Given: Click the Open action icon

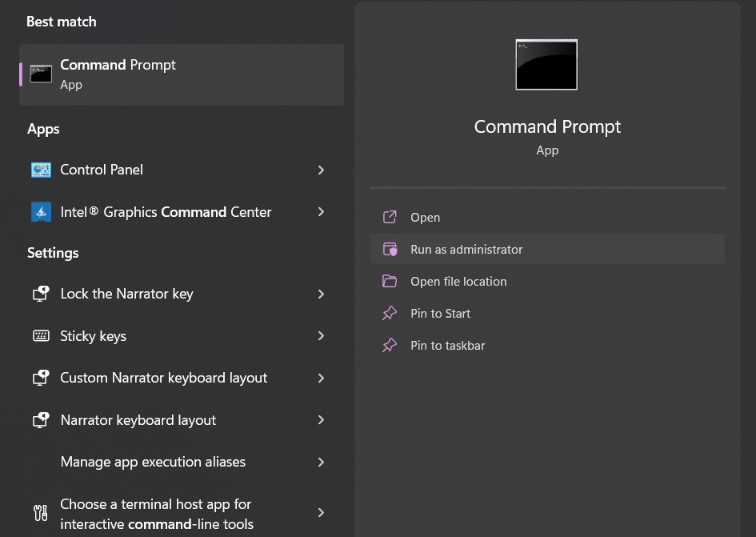Looking at the screenshot, I should (390, 217).
